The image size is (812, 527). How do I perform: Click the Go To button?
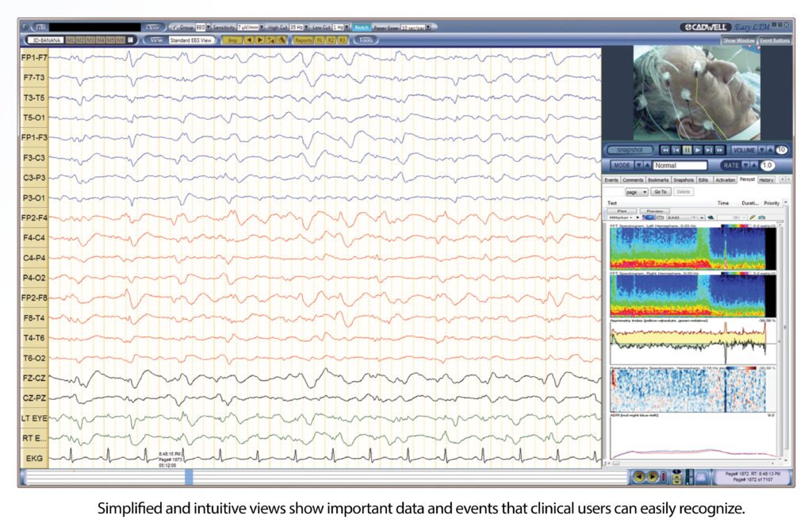click(x=661, y=192)
